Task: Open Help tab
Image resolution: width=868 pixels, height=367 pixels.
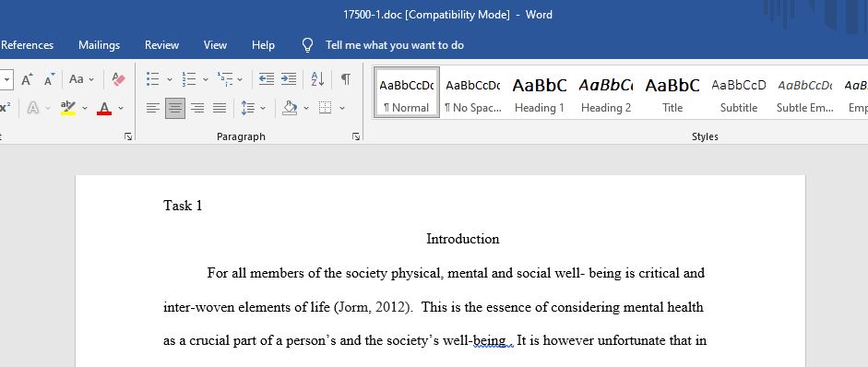Action: click(x=263, y=45)
